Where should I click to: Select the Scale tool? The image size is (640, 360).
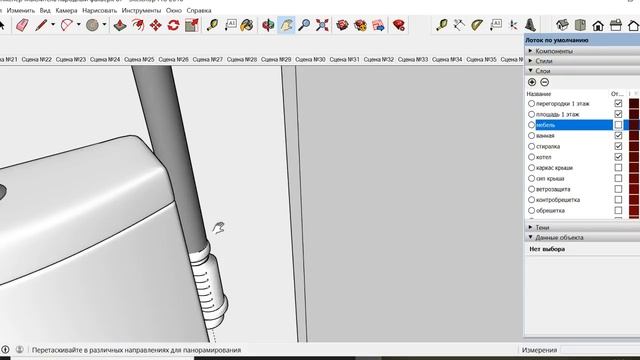191,25
